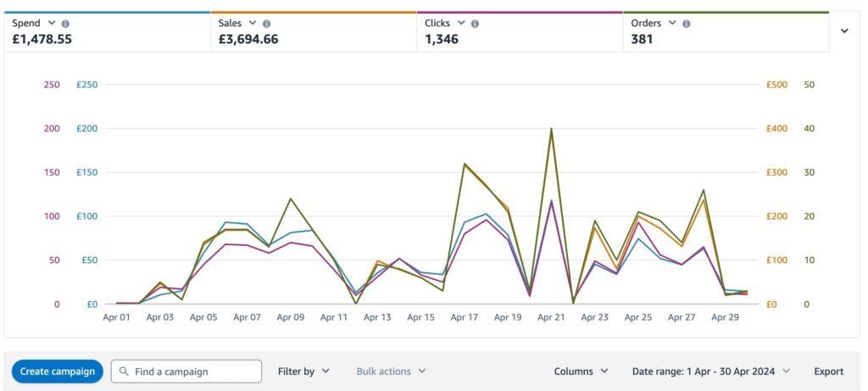This screenshot has width=868, height=391.
Task: Open the Columns dropdown
Action: 581,371
